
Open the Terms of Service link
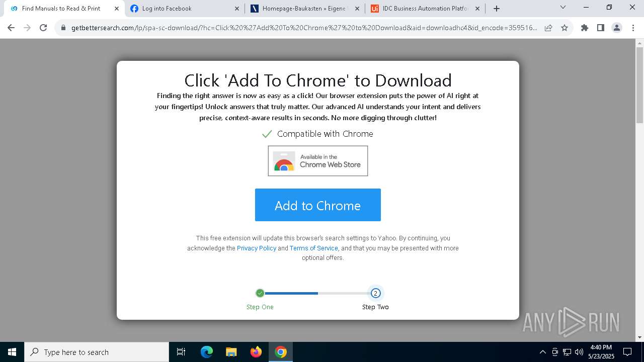tap(313, 248)
